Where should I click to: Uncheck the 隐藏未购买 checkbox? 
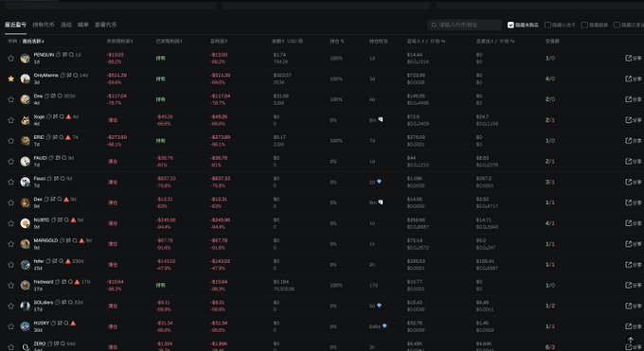tap(510, 25)
